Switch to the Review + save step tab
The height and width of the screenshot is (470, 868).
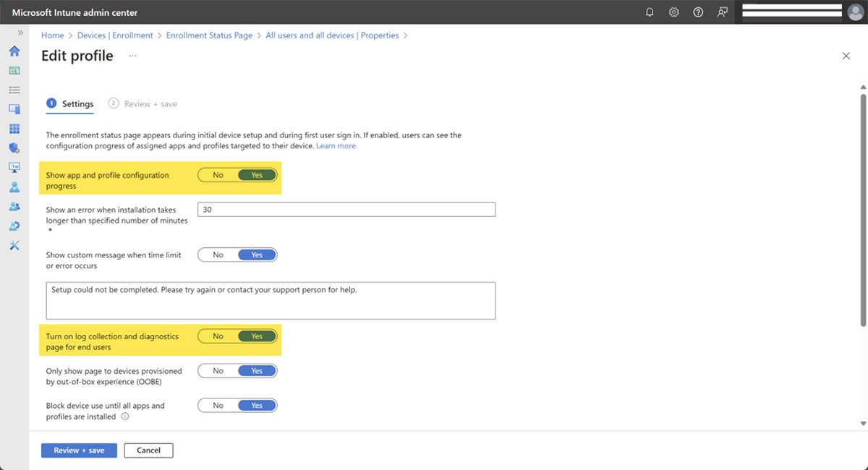(x=143, y=104)
